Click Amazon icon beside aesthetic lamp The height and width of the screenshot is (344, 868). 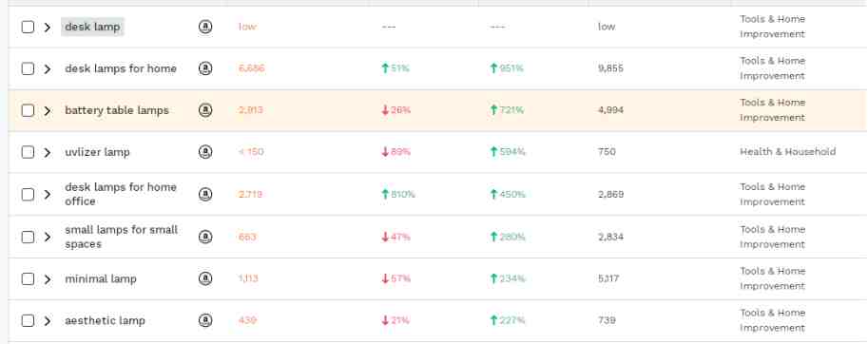205,320
